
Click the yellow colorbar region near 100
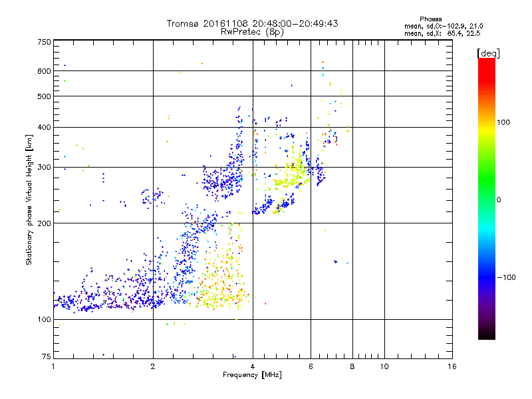click(486, 122)
